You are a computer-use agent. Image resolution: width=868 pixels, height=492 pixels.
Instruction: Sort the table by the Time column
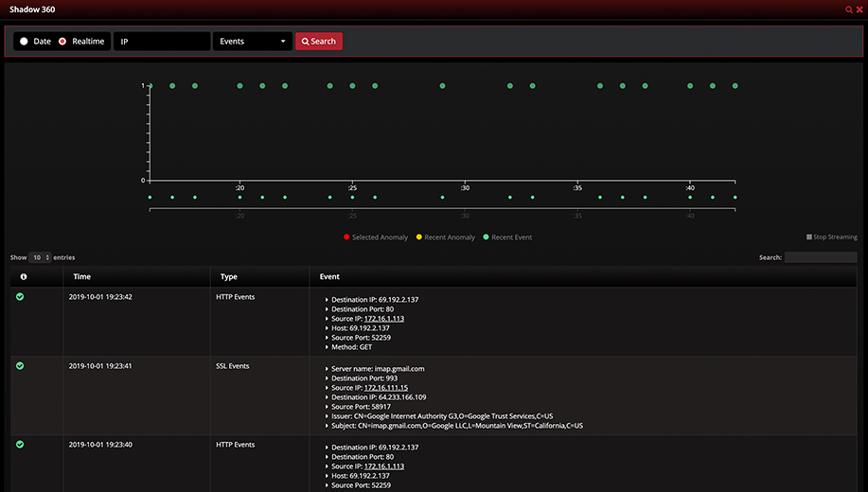point(82,276)
